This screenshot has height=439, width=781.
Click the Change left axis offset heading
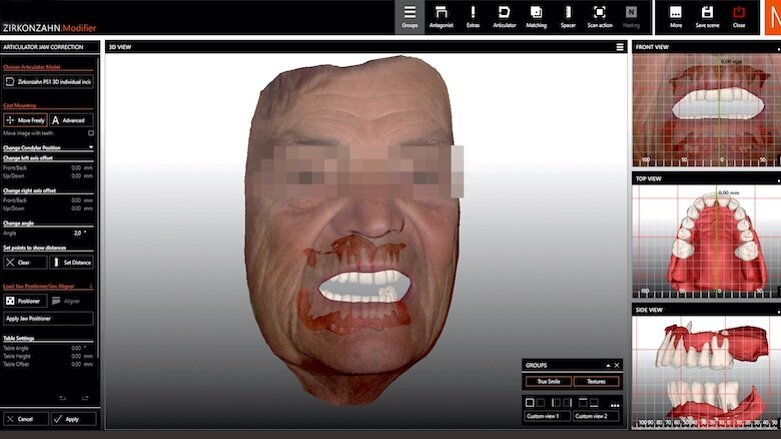click(28, 158)
